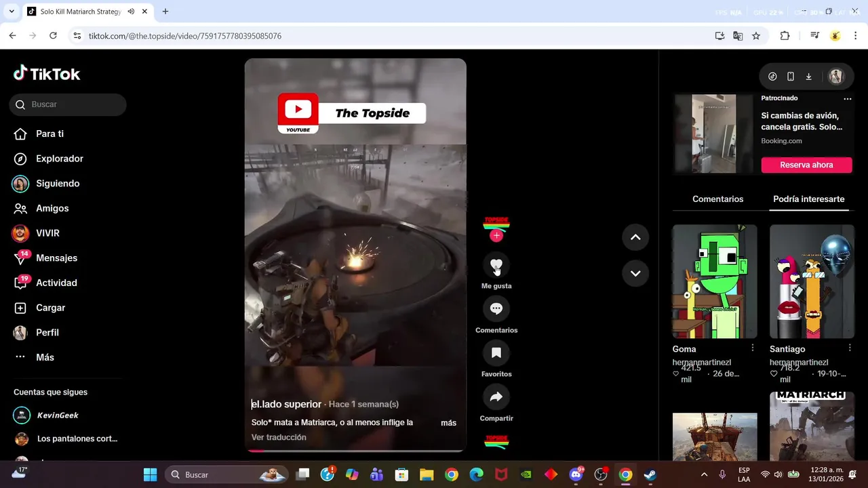Open Perfil page
The width and height of the screenshot is (868, 488).
tap(37, 333)
